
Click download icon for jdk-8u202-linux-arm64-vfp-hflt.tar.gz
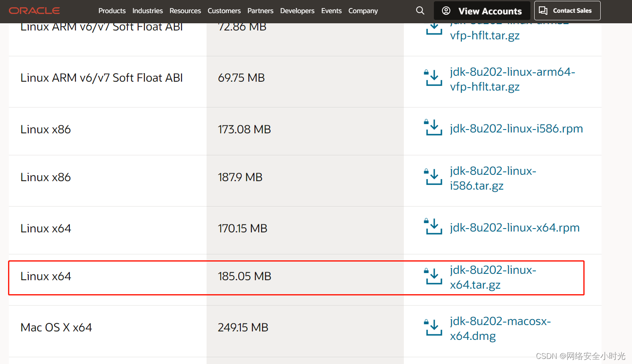[434, 78]
